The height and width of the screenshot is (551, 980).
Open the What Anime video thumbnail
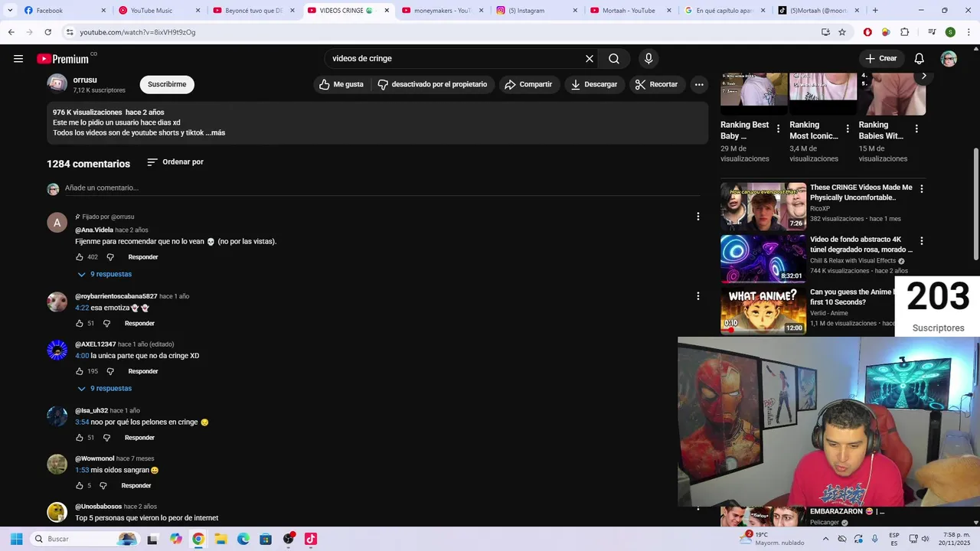pos(763,311)
